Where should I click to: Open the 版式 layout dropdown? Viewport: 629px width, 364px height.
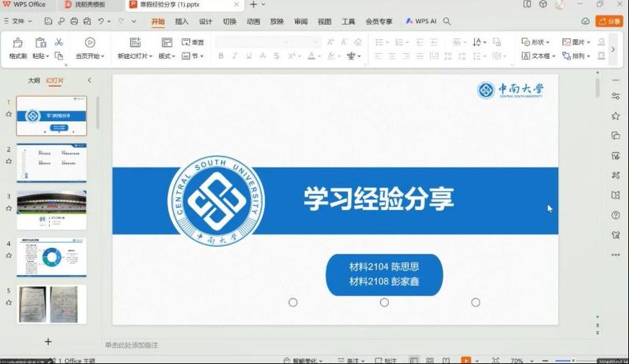point(166,56)
